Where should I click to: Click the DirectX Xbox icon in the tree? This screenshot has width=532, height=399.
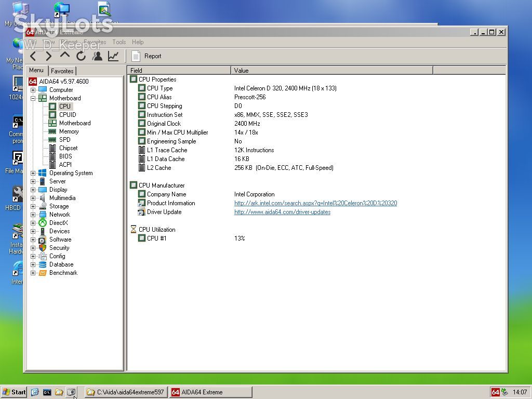43,223
